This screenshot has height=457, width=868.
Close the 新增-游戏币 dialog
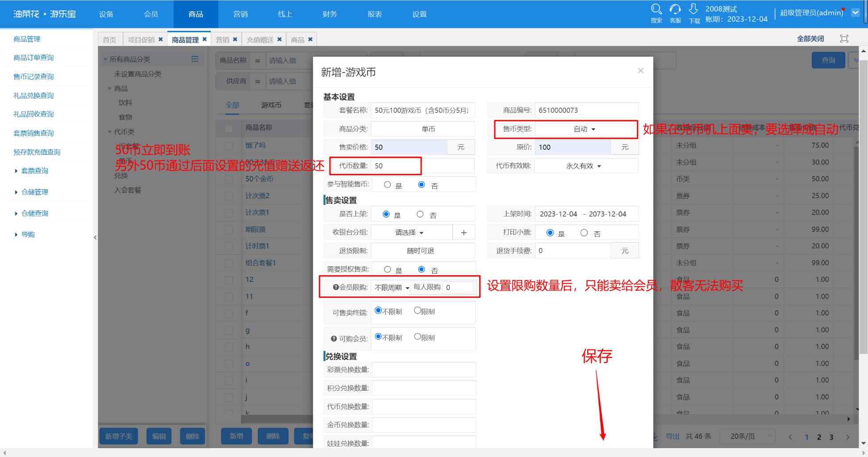[640, 71]
